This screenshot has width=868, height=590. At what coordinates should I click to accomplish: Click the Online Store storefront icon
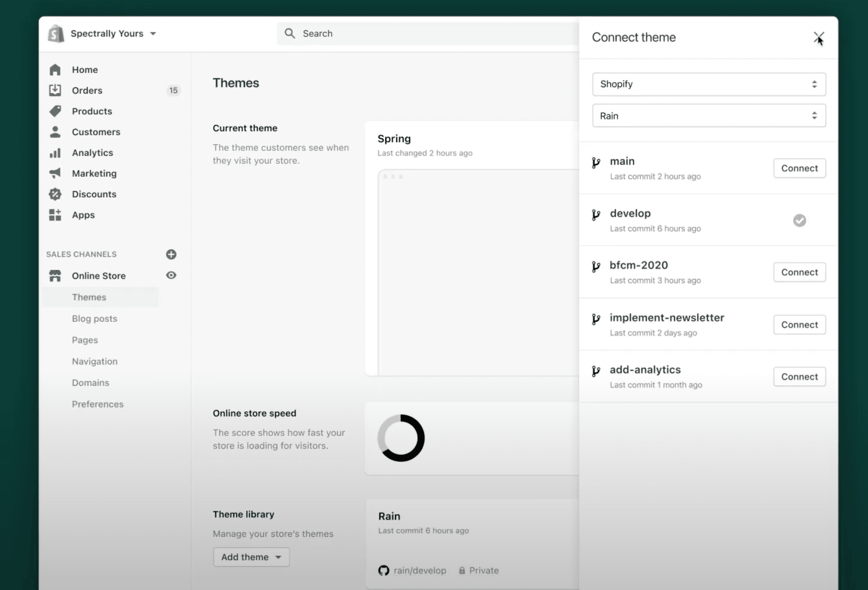click(x=55, y=275)
